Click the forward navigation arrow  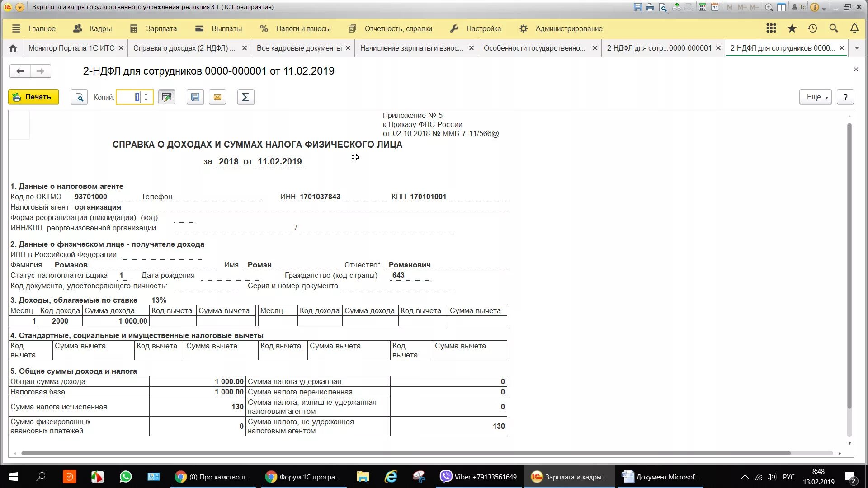41,71
